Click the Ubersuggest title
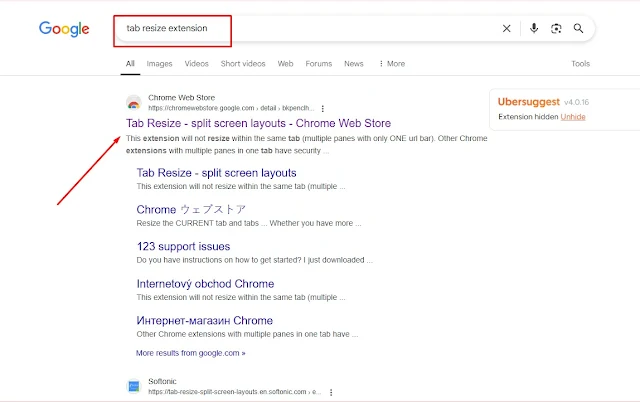 [529, 102]
